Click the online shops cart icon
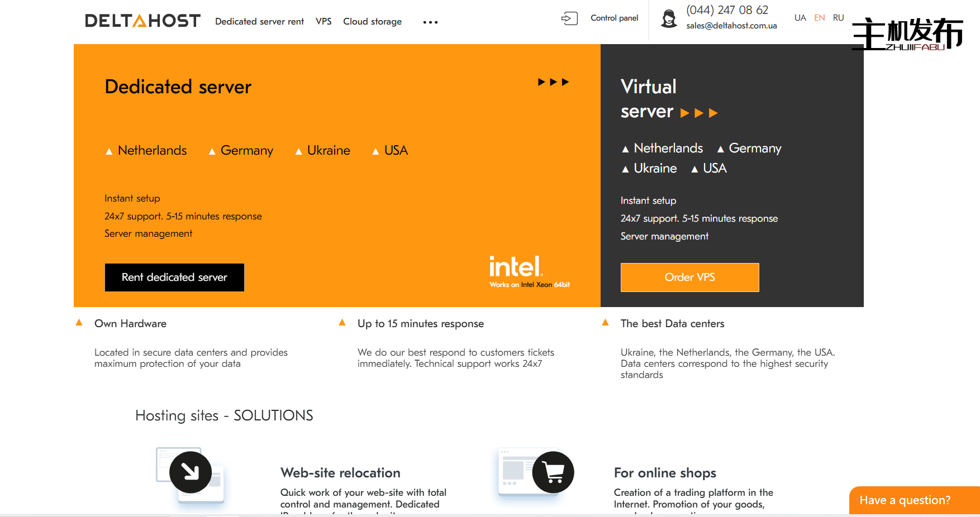 coord(553,472)
